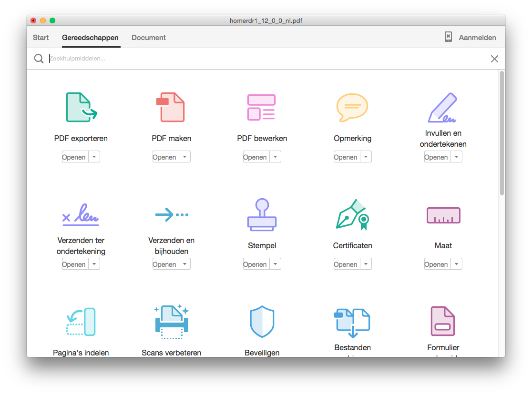Open the PDF bewerken tool icon
532x395 pixels.
tap(261, 107)
